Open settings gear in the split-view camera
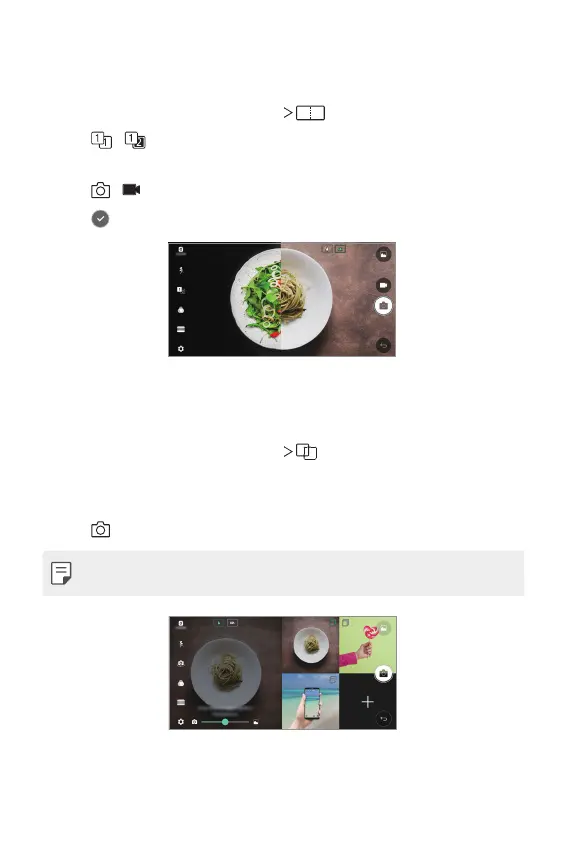The image size is (567, 850). point(181,349)
